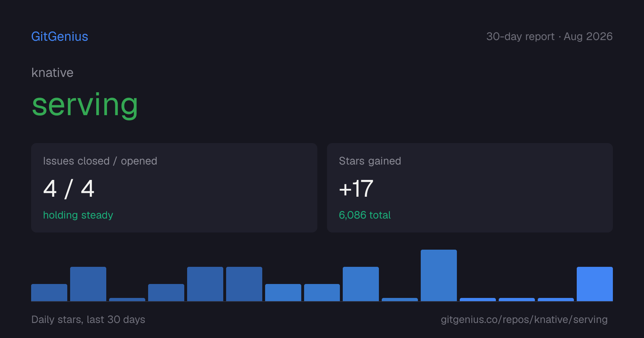The image size is (644, 338).
Task: Click the "holding steady" status text
Action: [78, 215]
